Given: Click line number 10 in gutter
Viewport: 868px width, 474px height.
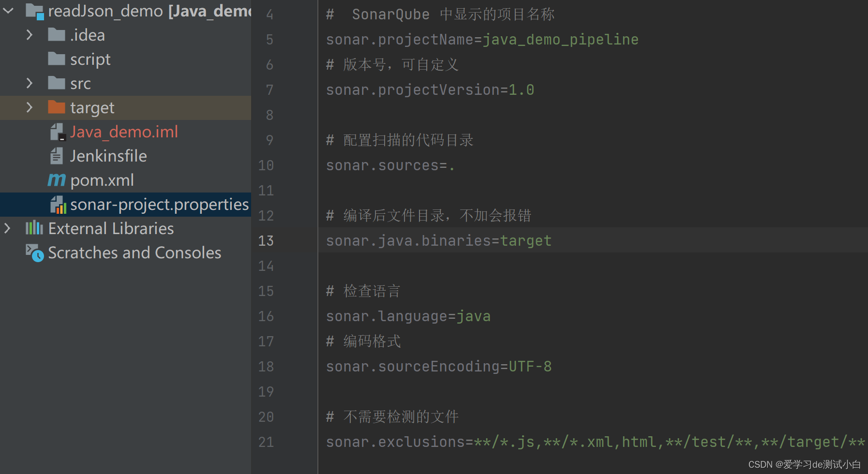Looking at the screenshot, I should click(x=266, y=165).
